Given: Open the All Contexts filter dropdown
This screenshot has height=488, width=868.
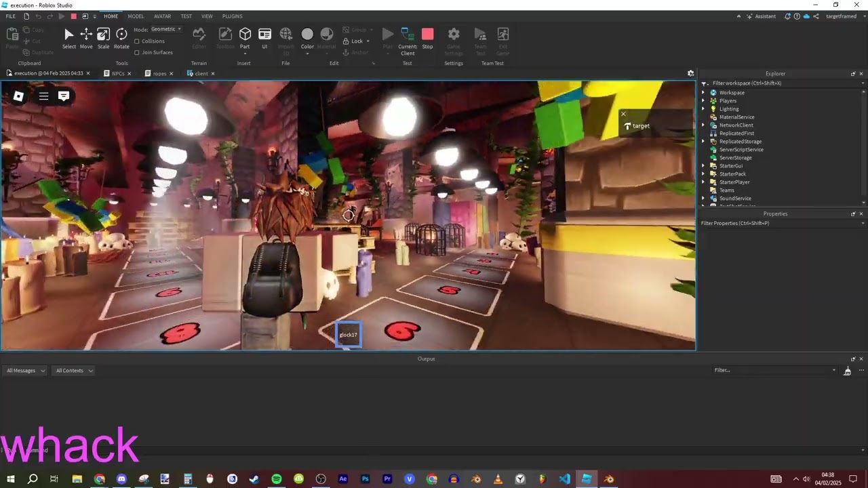Looking at the screenshot, I should pyautogui.click(x=75, y=371).
